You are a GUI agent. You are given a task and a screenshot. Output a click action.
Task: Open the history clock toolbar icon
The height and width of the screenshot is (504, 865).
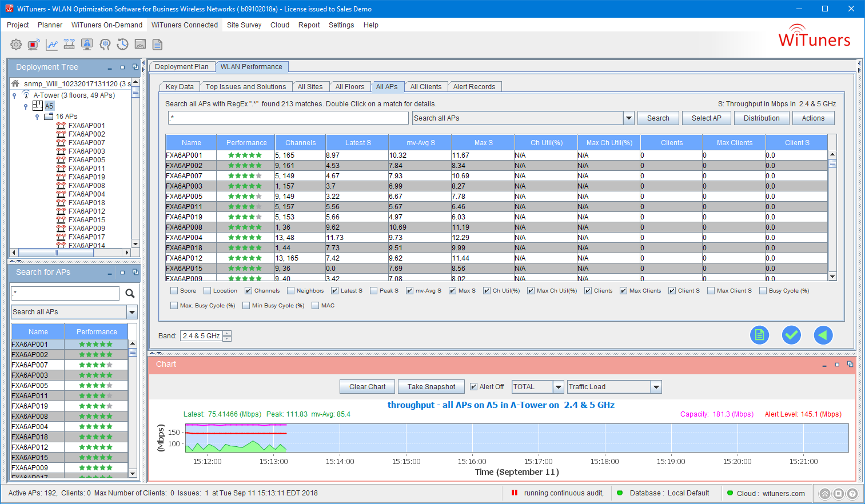coord(122,45)
